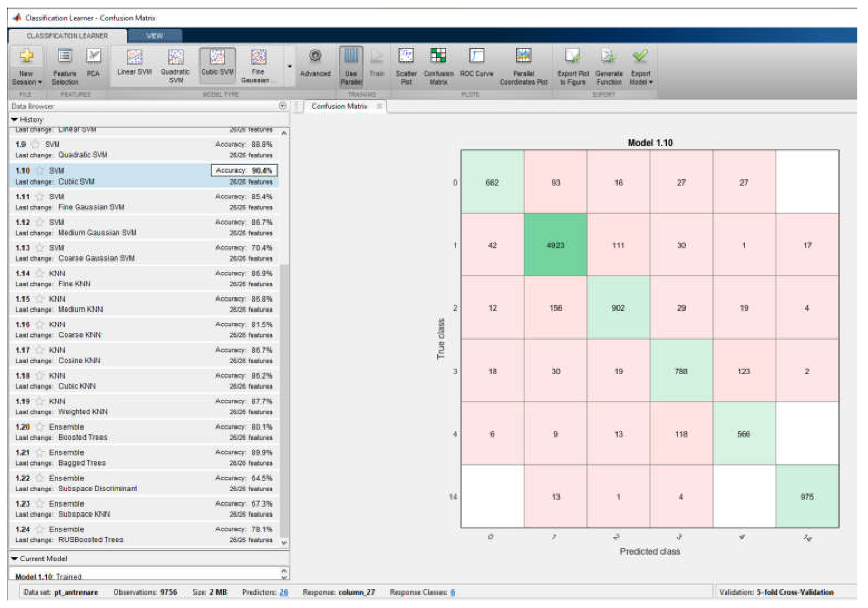The height and width of the screenshot is (608, 868).
Task: Select the Confusion Matrix document tab
Action: [x=339, y=106]
